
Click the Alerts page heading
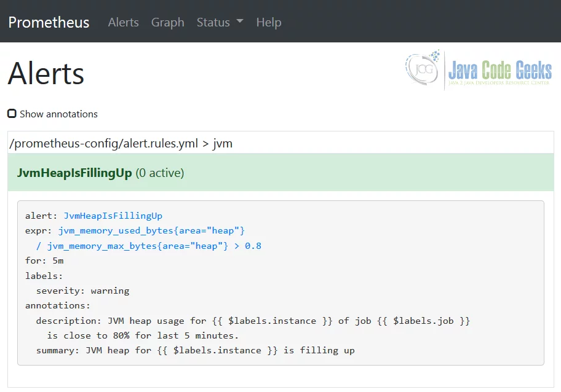pyautogui.click(x=46, y=74)
